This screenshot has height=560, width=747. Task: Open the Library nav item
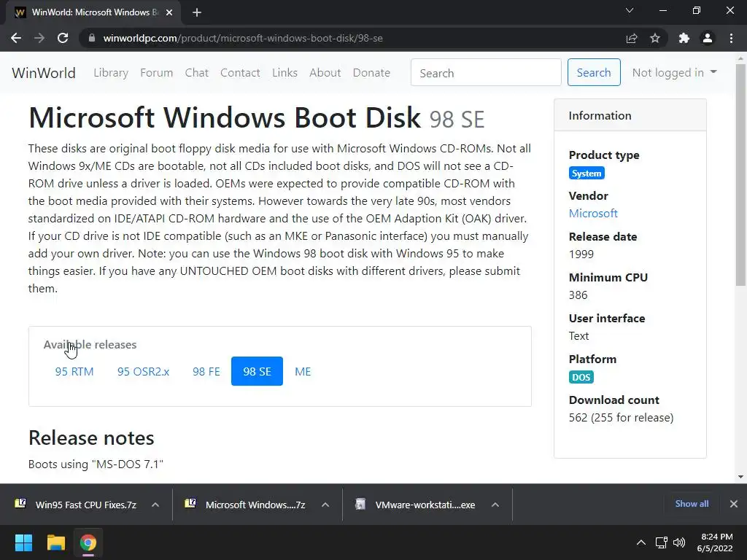111,73
